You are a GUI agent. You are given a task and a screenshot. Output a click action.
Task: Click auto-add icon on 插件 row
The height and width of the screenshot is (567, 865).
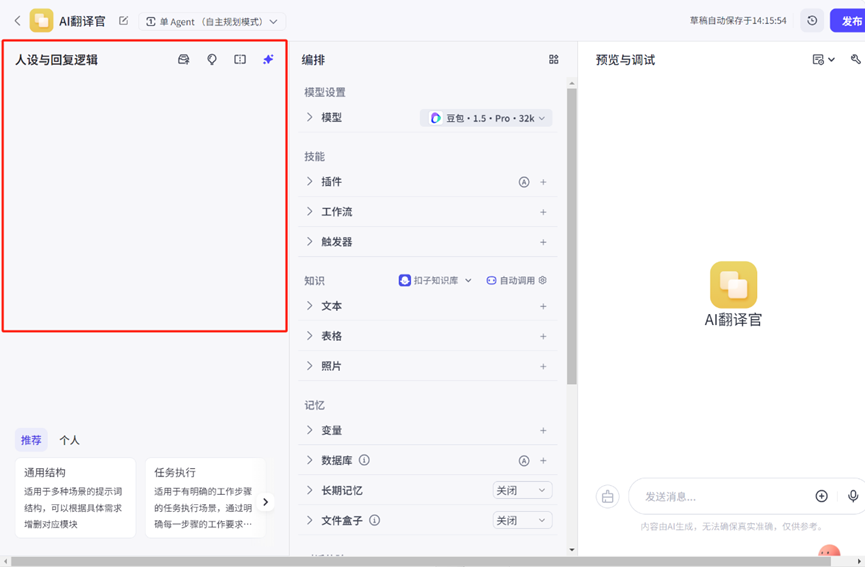524,182
